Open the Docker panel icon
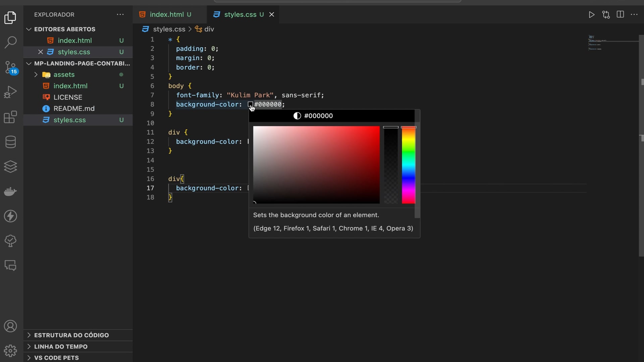644x362 pixels. pos(10,191)
